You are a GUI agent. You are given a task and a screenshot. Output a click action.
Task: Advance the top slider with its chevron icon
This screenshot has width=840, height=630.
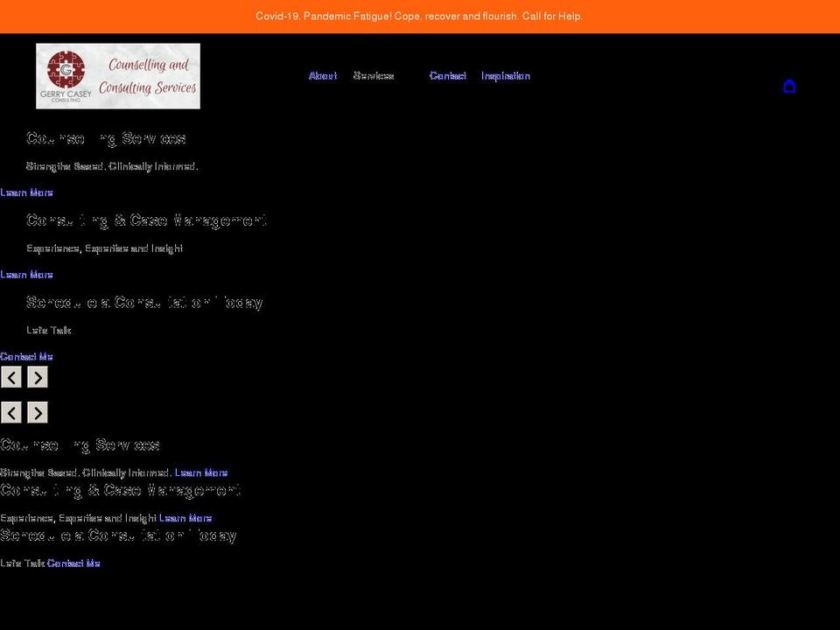tap(38, 377)
